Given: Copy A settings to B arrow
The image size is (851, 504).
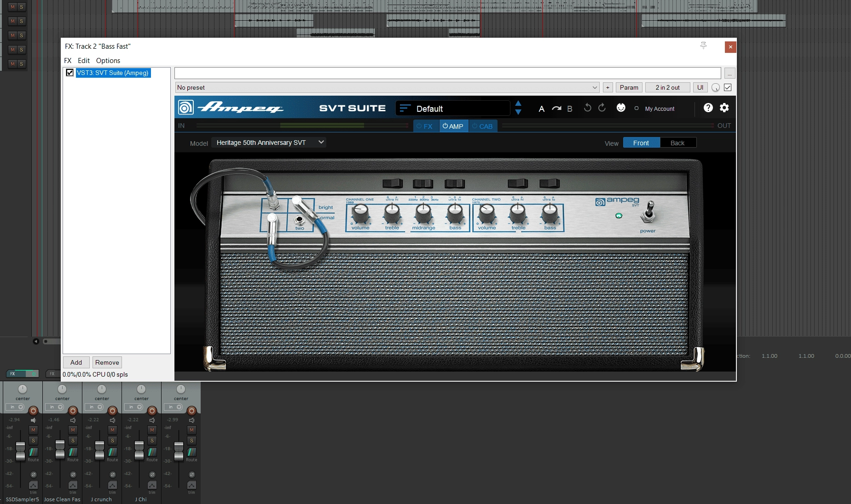Looking at the screenshot, I should [556, 109].
